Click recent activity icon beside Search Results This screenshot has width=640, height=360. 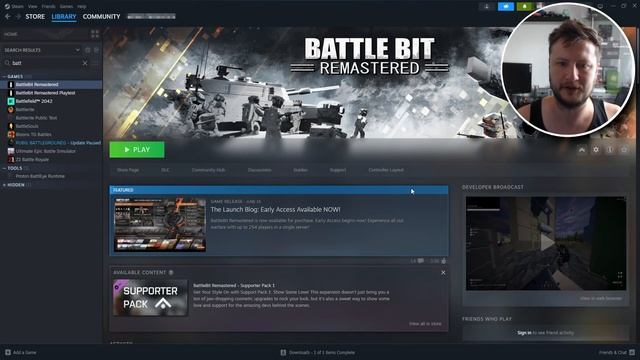[87, 50]
